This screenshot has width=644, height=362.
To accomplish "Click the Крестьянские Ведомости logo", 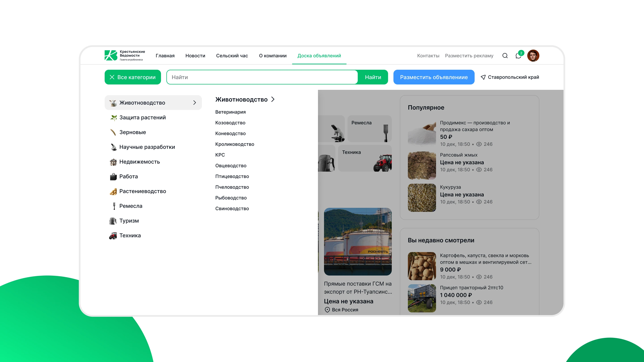I will [125, 55].
